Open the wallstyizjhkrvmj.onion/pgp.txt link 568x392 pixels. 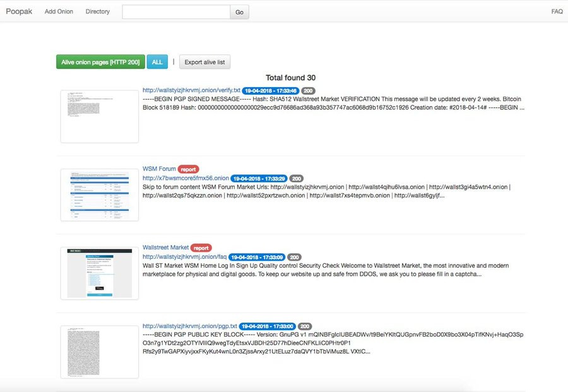[190, 326]
